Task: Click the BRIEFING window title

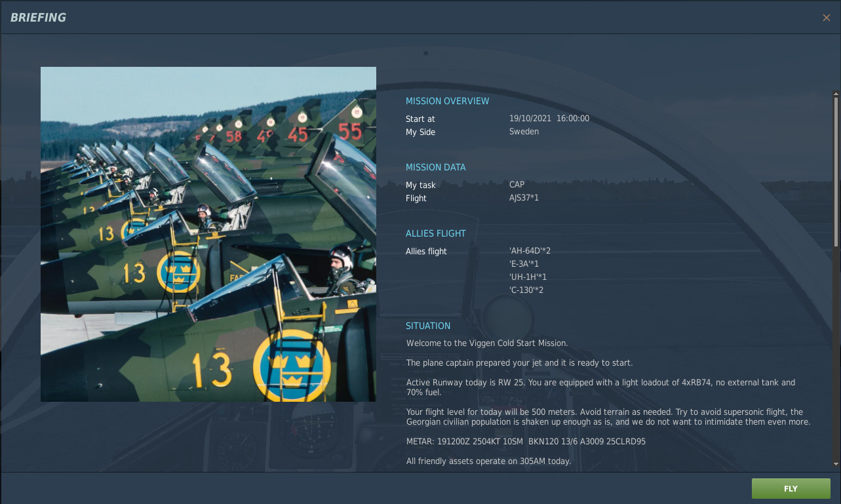Action: [38, 18]
